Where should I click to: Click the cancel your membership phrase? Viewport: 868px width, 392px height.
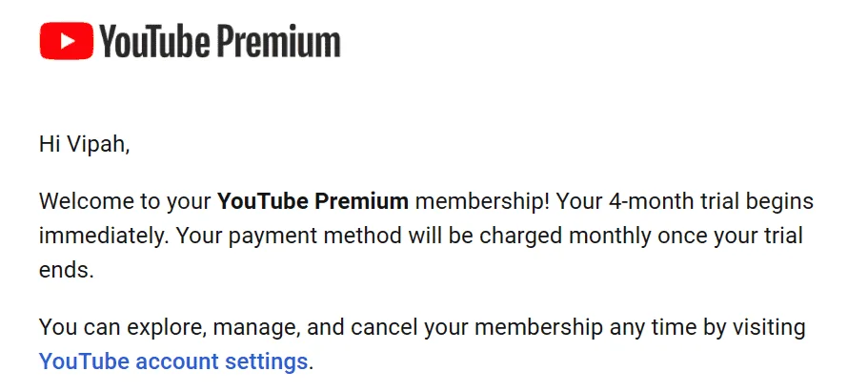[x=477, y=328]
